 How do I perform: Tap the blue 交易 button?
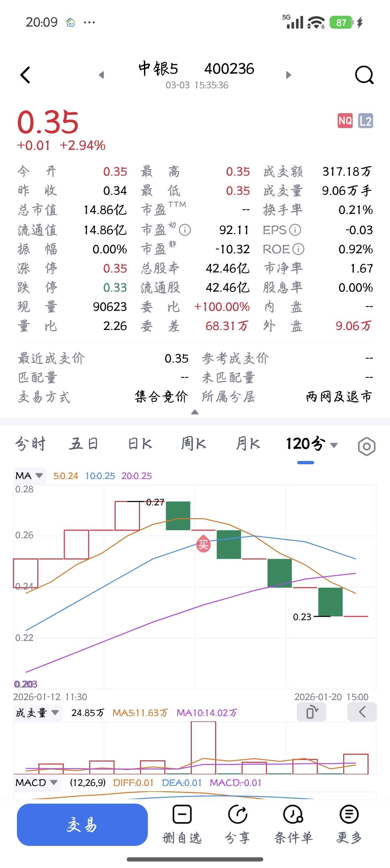[82, 824]
